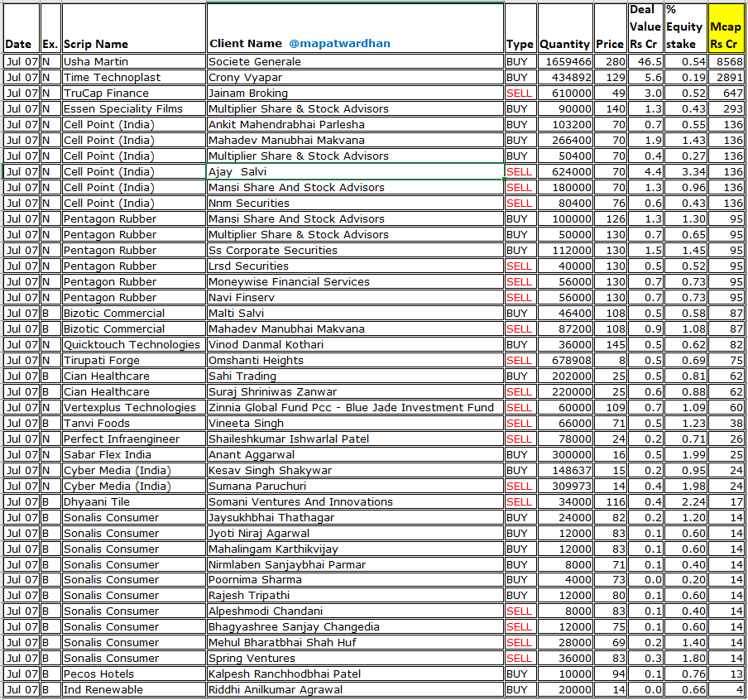This screenshot has height=700, width=748.
Task: Click the 'Kalpesh Ranchhodbhai Patel' cell
Action: tap(355, 674)
